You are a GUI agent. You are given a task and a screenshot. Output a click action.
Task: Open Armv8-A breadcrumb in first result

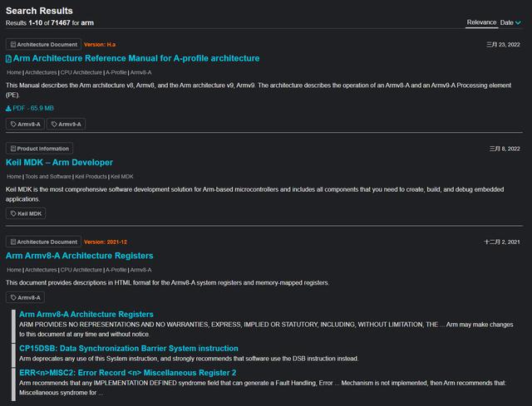[140, 72]
